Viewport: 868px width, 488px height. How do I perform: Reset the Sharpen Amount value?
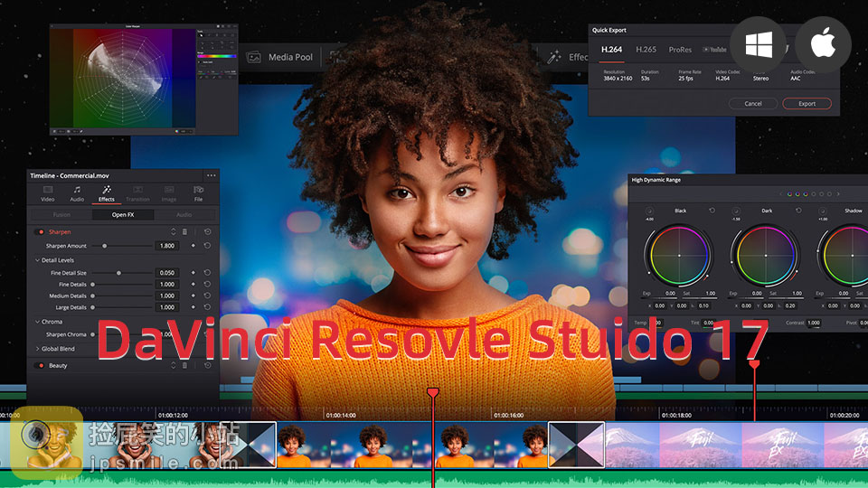(208, 246)
